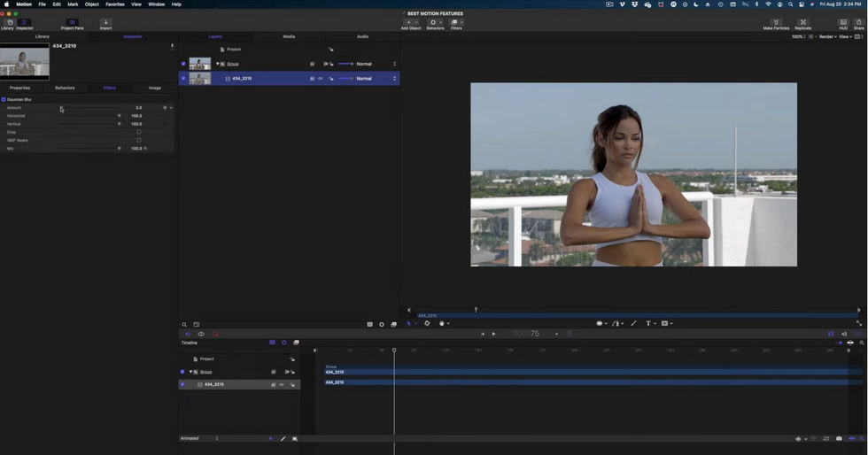Click the 434_3210 clip thumbnail in Inspector
Viewport: 868px width, 455px height.
point(25,62)
